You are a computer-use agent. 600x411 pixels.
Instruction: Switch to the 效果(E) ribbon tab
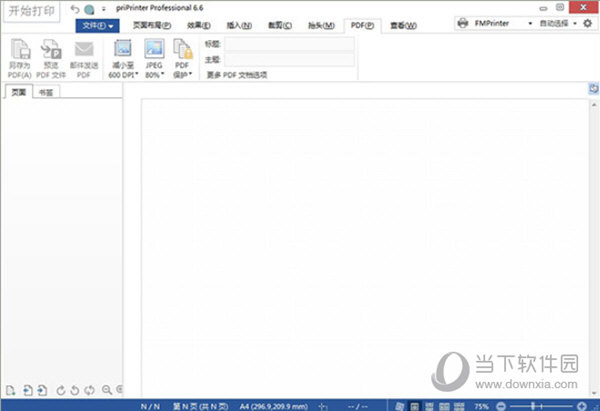(199, 26)
